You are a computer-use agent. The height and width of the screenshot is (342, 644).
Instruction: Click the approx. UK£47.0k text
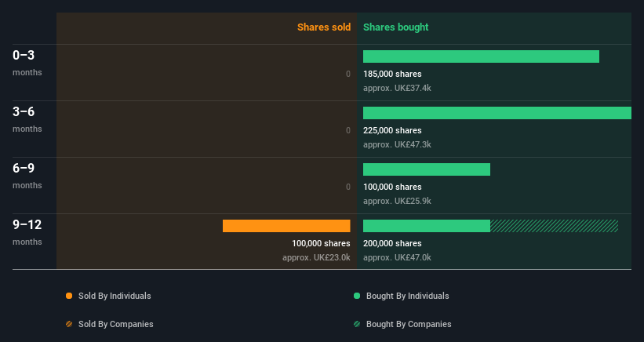pos(397,257)
